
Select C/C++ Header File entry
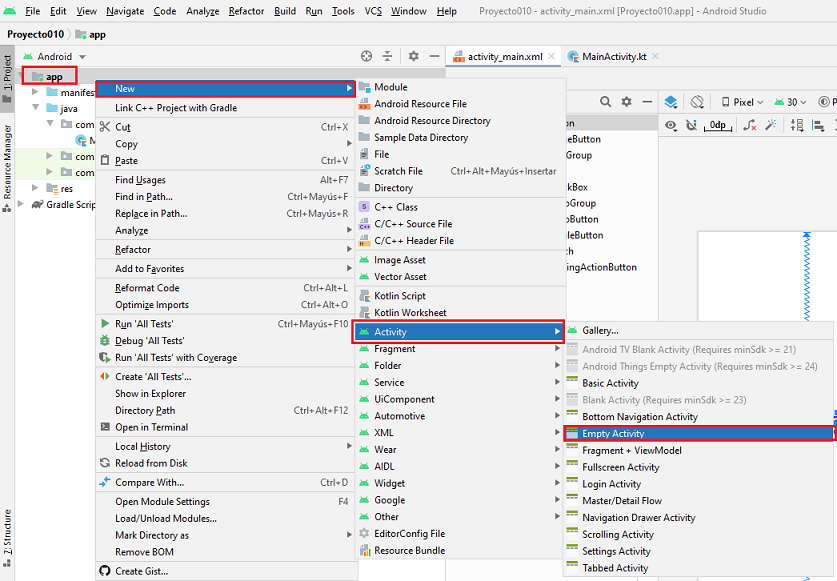point(460,241)
